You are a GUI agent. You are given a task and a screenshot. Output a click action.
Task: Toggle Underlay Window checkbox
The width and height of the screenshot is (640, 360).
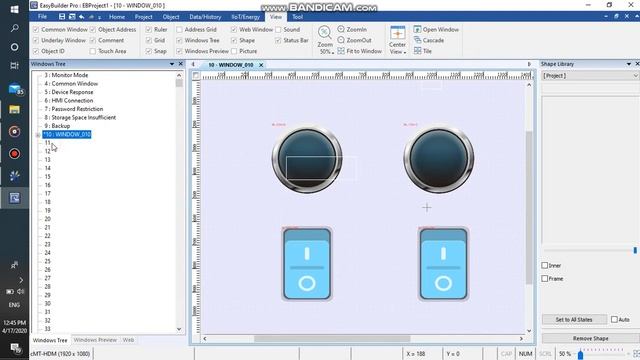pos(36,40)
